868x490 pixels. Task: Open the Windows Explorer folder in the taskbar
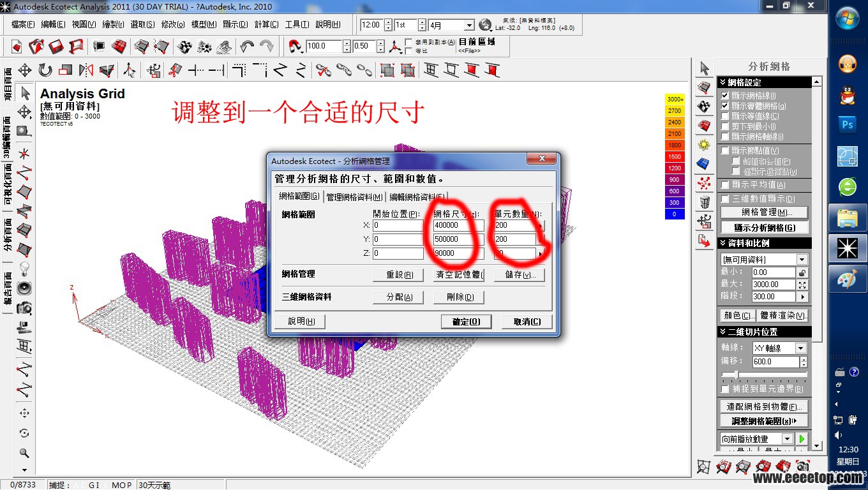click(848, 218)
